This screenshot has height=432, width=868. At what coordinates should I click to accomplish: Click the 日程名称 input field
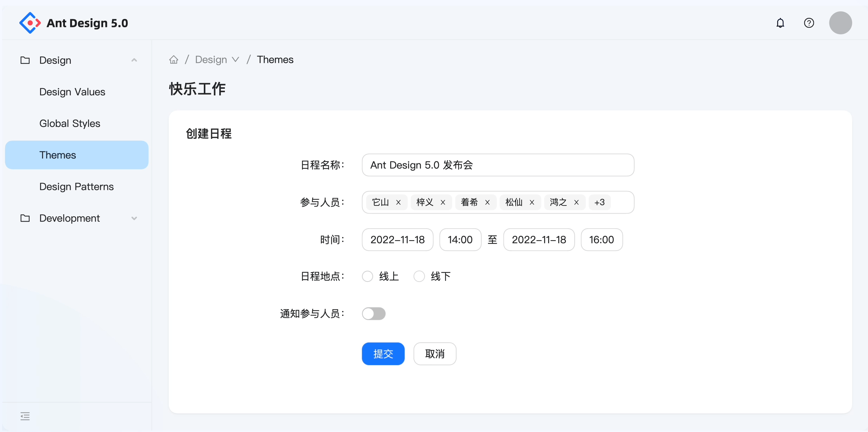point(498,165)
